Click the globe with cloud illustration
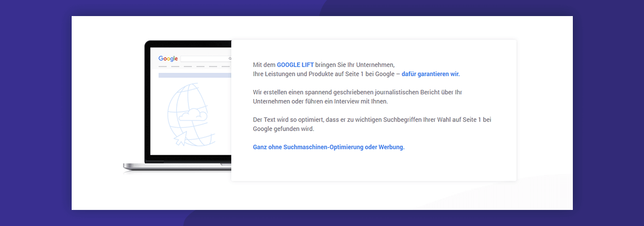This screenshot has width=644, height=226. pos(192,115)
